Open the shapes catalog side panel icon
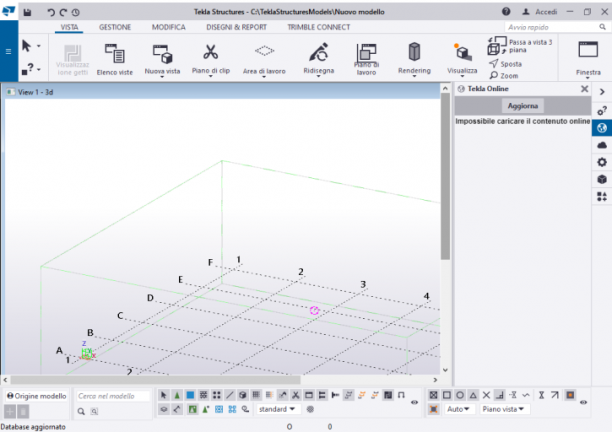This screenshot has width=612, height=432. tap(602, 196)
